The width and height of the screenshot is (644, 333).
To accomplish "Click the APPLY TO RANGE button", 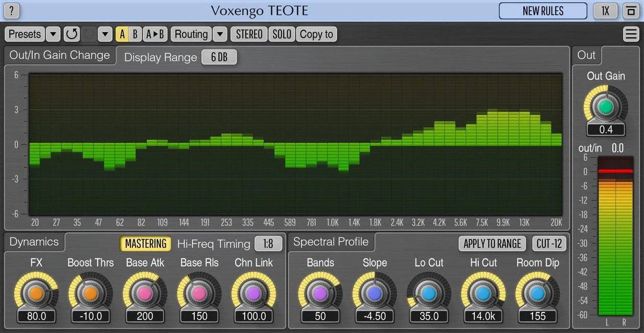I will coord(492,243).
